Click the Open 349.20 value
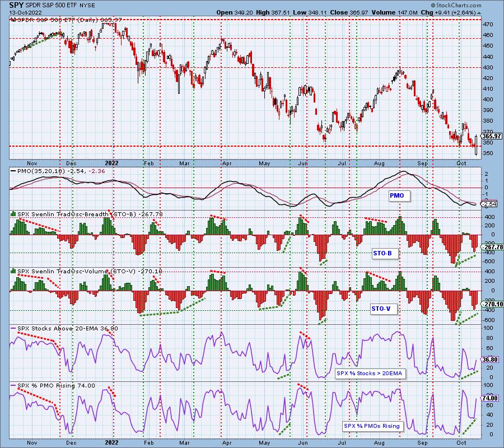 (235, 12)
